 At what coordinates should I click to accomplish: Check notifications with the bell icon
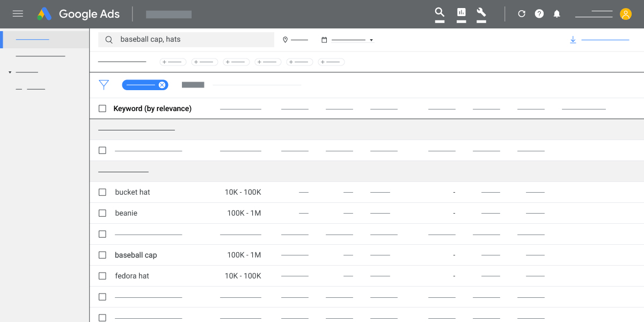pos(557,13)
